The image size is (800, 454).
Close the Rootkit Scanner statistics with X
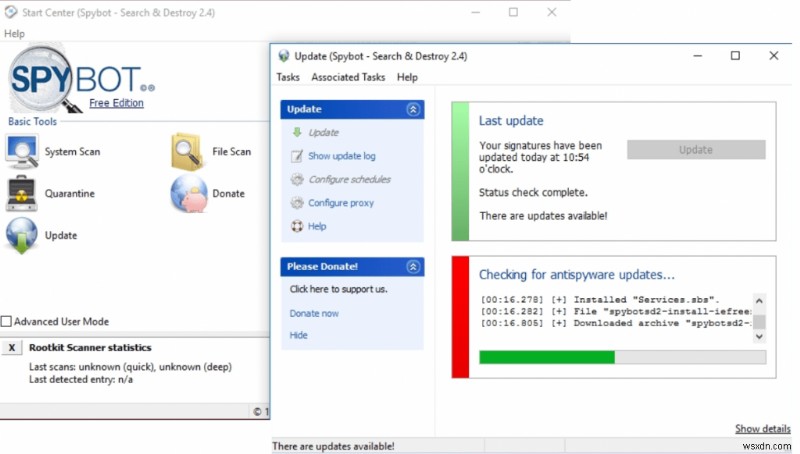point(12,348)
